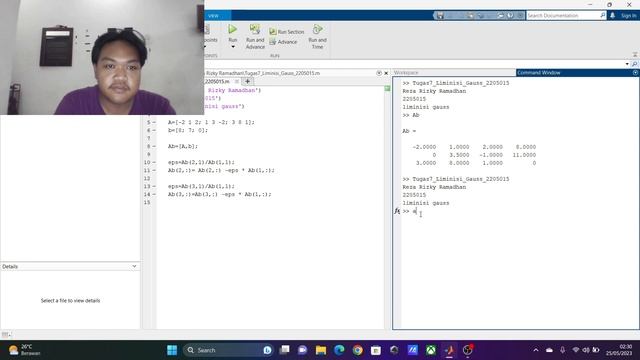Add a new editor tab with plus button
This screenshot has height=360, width=640.
(247, 82)
